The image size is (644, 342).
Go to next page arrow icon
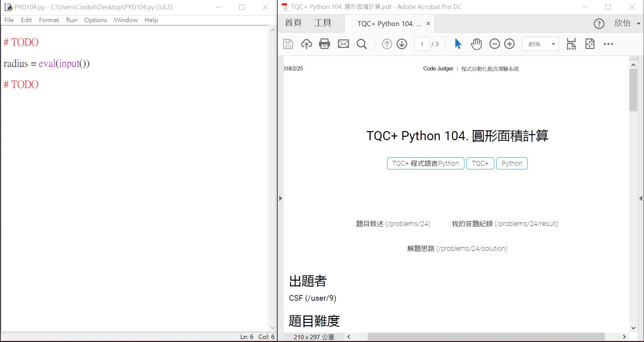(402, 44)
